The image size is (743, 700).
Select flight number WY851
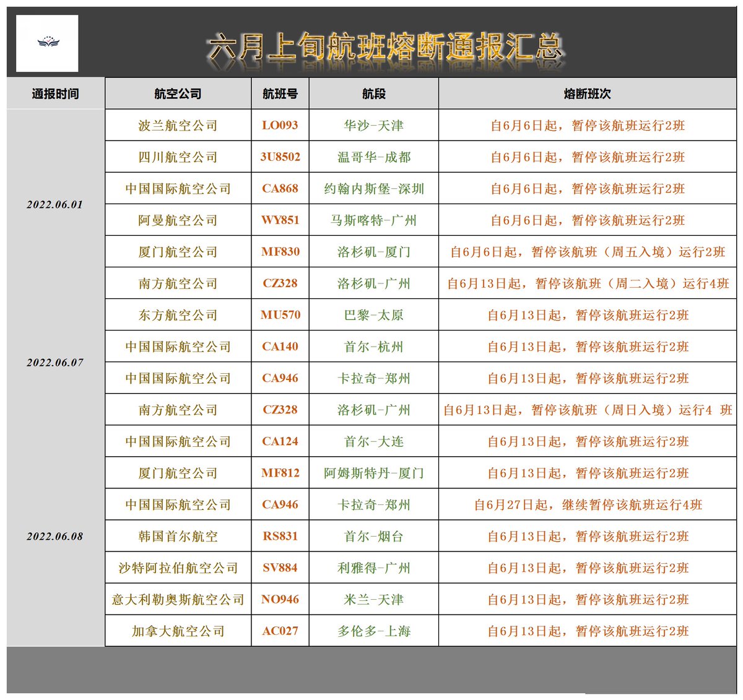coord(280,220)
